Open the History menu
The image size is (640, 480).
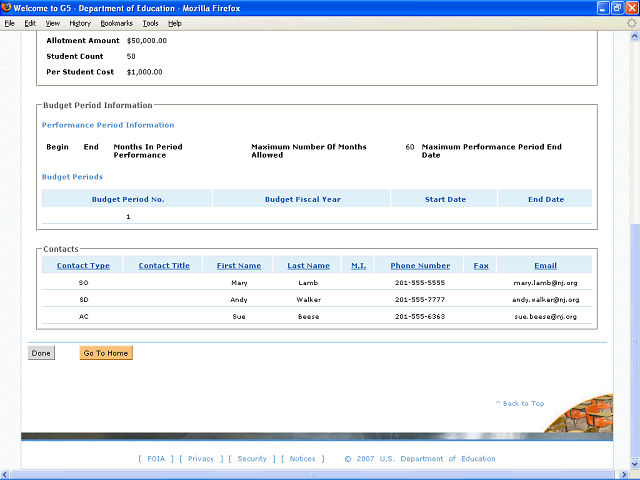[80, 22]
